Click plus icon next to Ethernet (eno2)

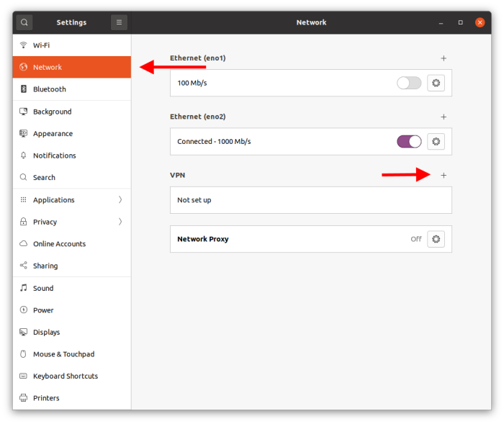click(444, 117)
